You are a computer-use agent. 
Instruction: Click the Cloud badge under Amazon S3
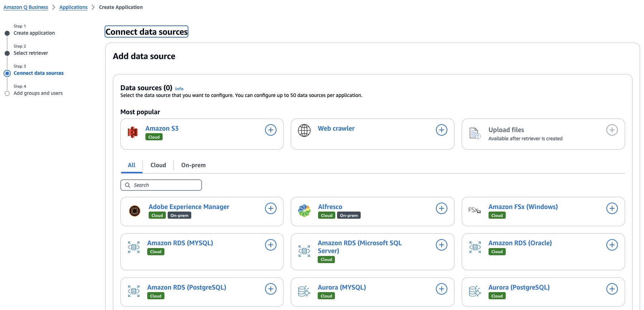(x=154, y=137)
